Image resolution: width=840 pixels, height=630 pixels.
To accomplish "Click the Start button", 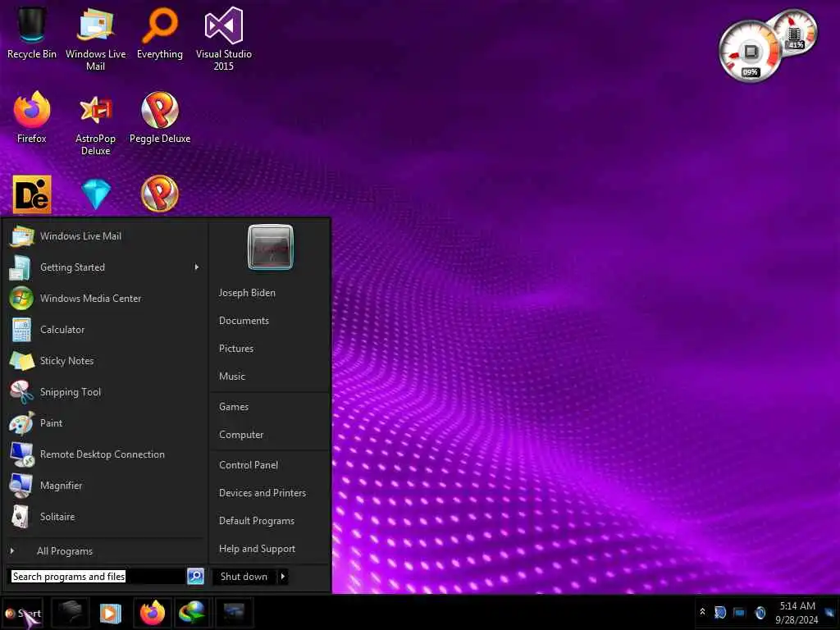I will pos(22,614).
